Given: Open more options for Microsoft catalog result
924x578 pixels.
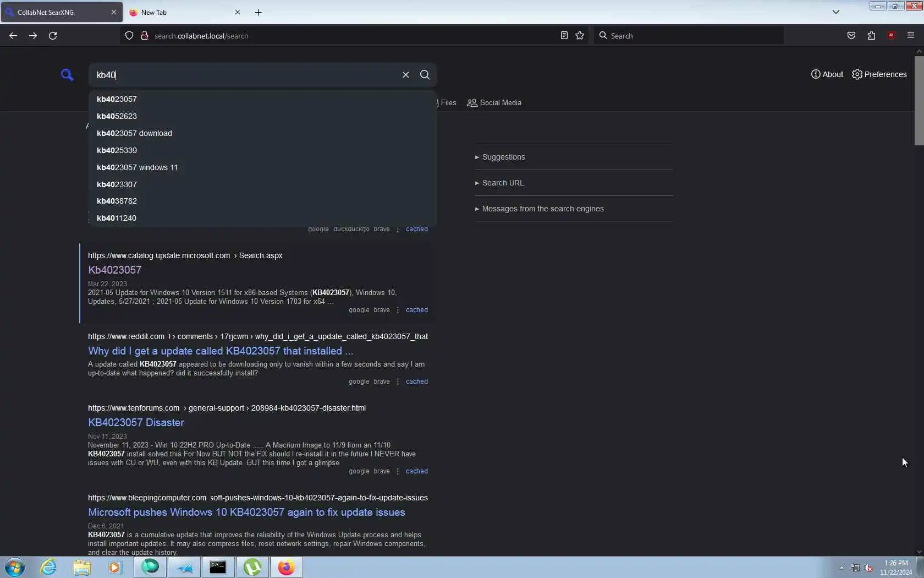Looking at the screenshot, I should [398, 310].
